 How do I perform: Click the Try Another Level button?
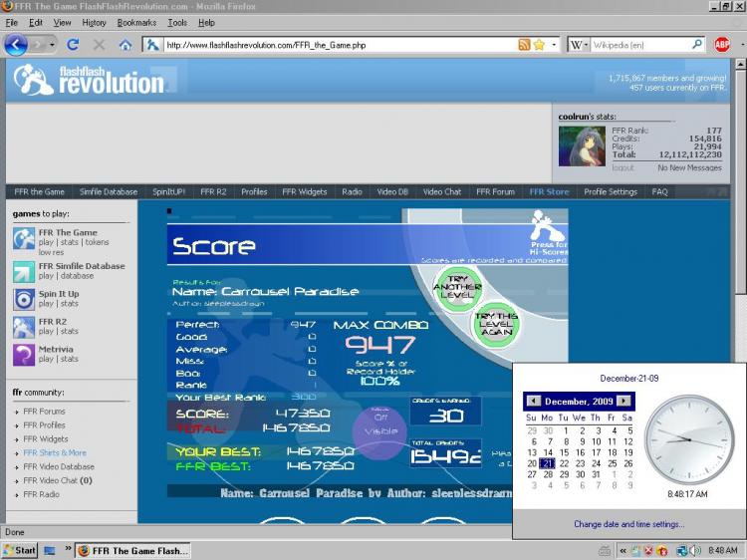(x=457, y=287)
